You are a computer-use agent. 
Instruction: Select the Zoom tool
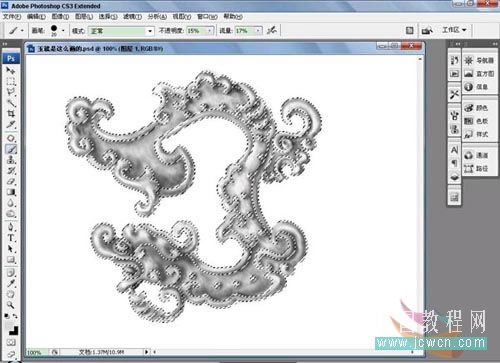click(11, 305)
